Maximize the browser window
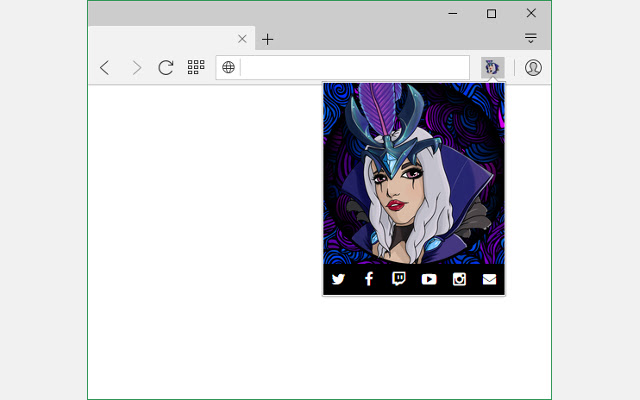640x400 pixels. click(x=491, y=13)
